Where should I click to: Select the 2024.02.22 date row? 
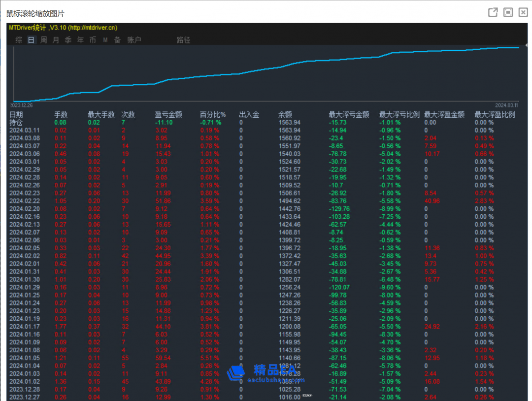(24, 201)
